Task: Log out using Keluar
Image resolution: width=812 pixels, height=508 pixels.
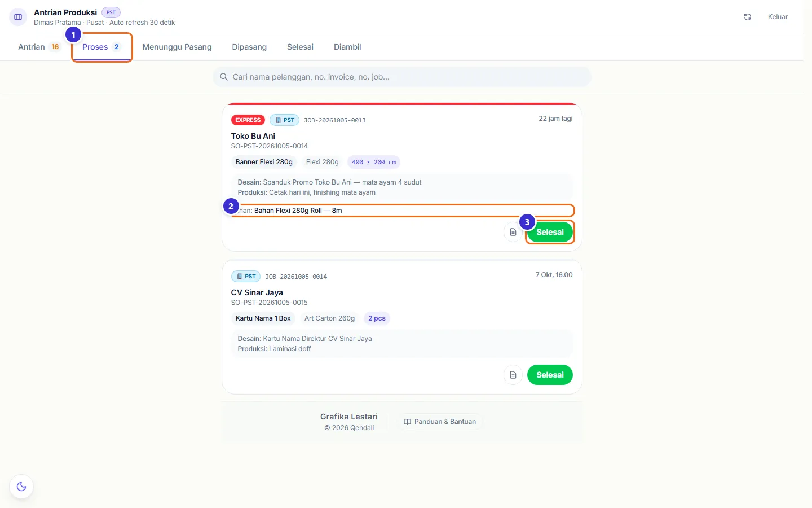Action: tap(778, 17)
